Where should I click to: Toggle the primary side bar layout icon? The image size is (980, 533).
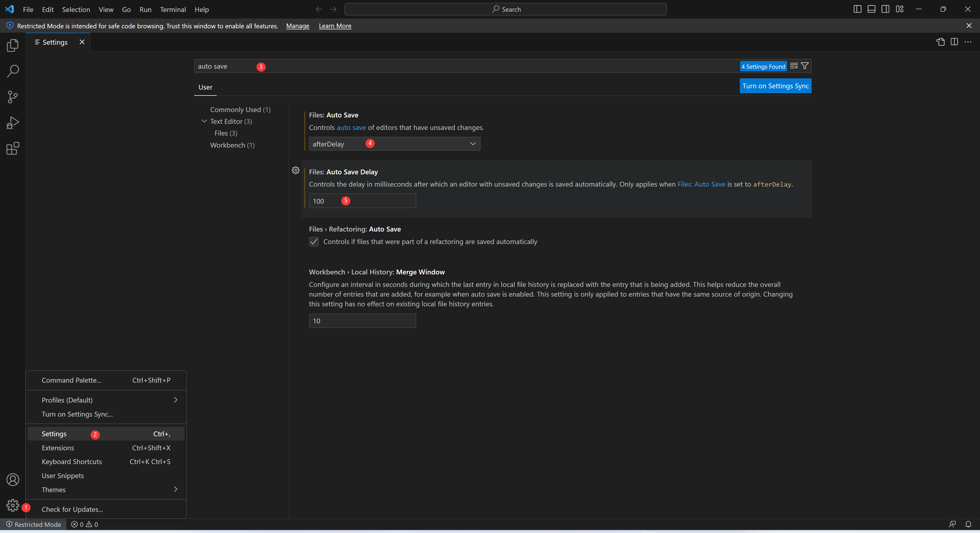pos(857,9)
